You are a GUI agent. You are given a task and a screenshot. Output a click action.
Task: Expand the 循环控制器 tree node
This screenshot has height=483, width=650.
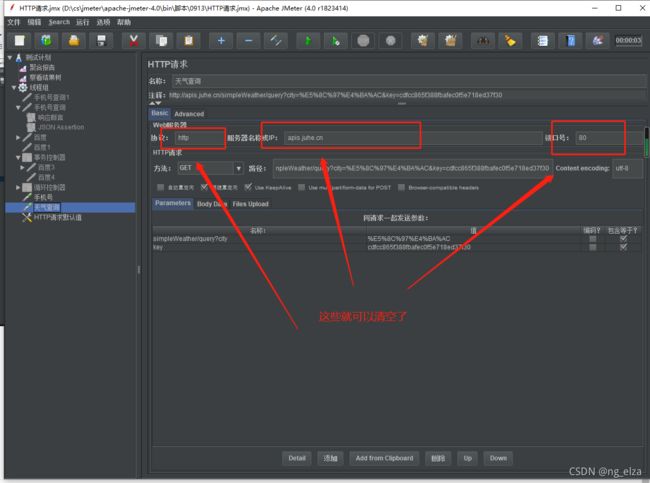[x=18, y=187]
